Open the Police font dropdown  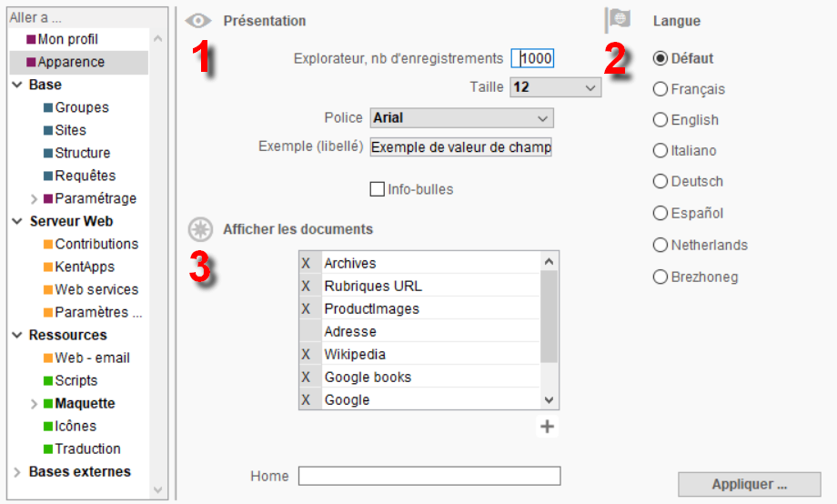click(x=462, y=118)
